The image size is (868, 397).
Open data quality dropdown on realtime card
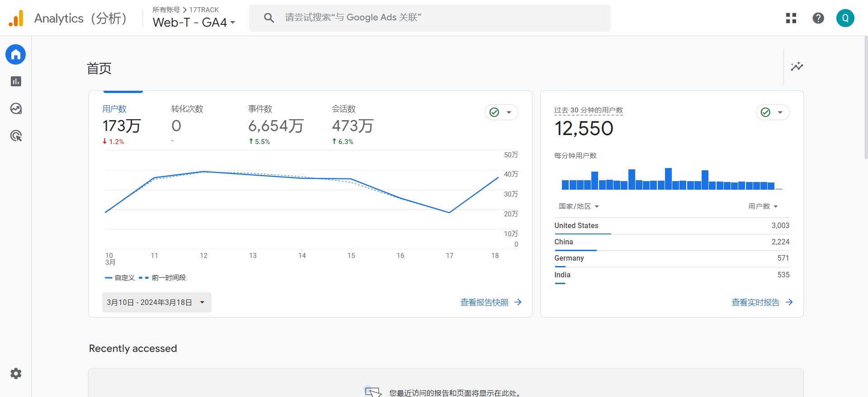(x=773, y=112)
